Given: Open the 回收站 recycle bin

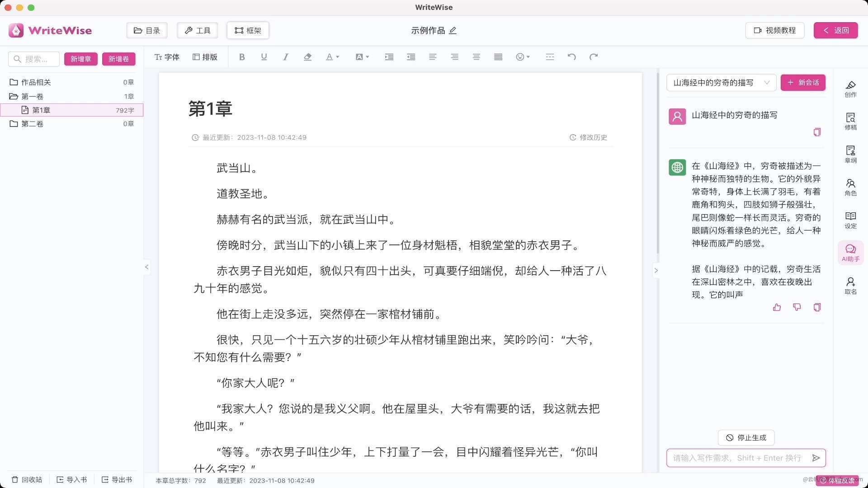Looking at the screenshot, I should coord(27,479).
